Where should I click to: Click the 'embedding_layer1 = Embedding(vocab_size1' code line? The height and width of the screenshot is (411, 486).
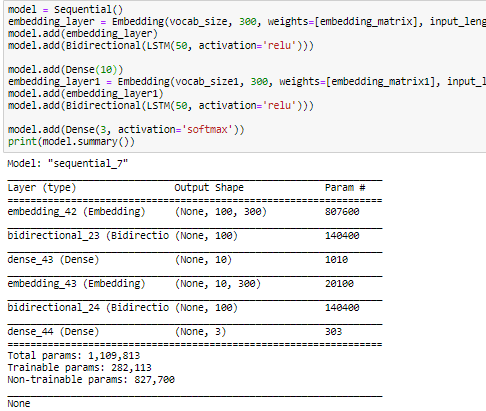247,82
